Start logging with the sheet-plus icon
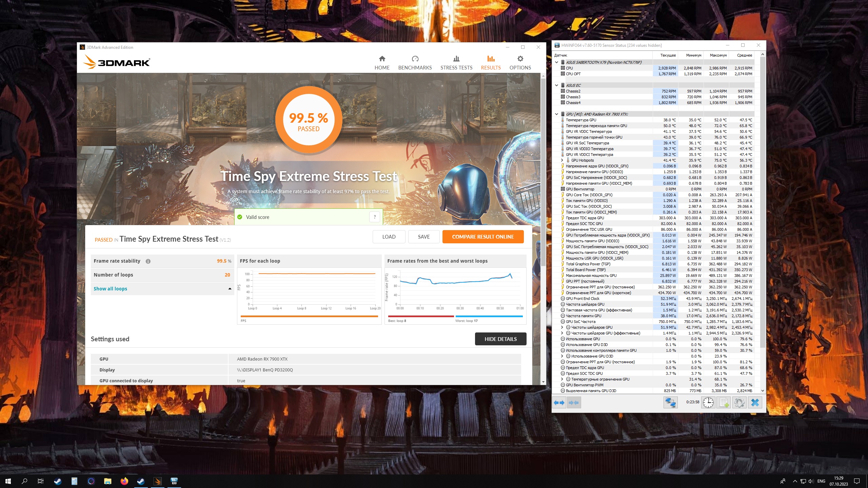 point(723,403)
